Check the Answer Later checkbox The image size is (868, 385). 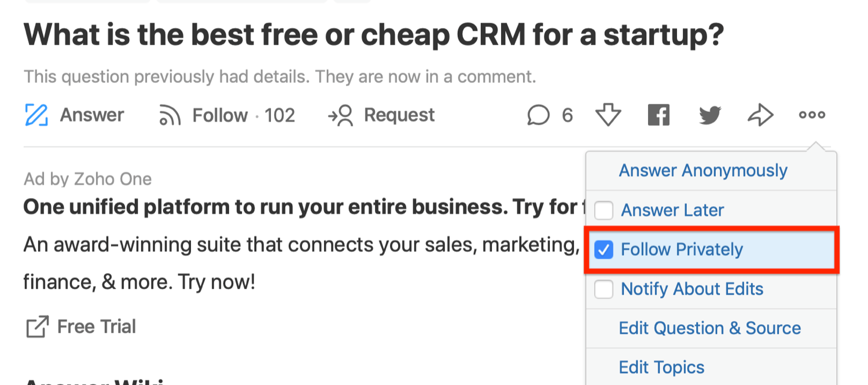coord(604,210)
